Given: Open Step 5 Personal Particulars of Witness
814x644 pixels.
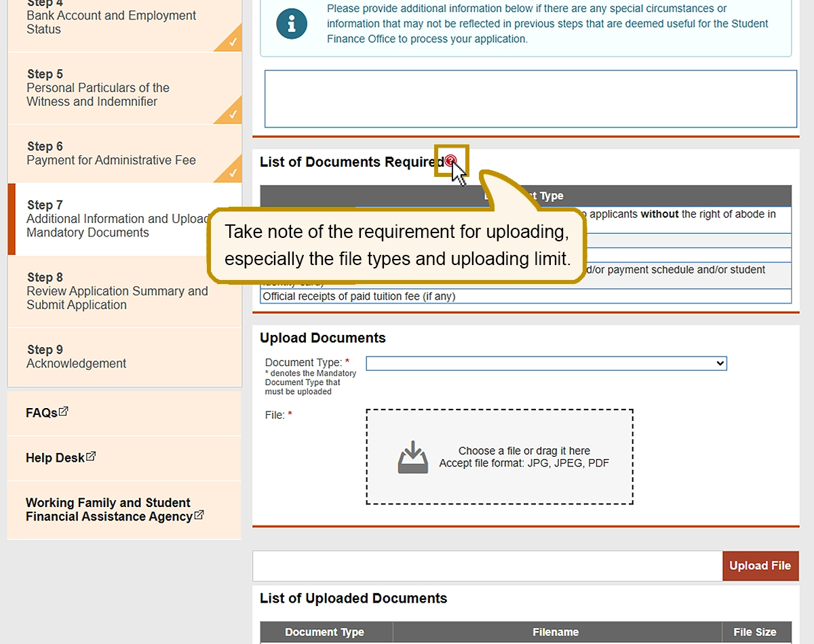Looking at the screenshot, I should [98, 88].
